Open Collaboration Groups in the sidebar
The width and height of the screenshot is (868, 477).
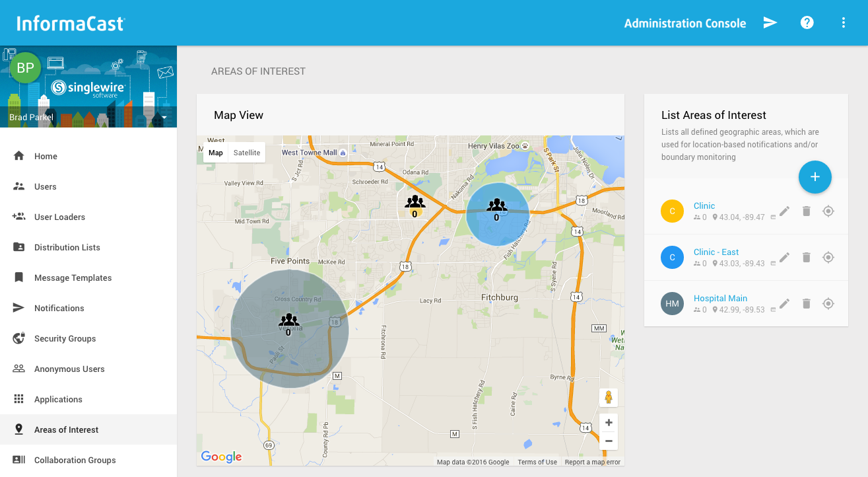click(88, 460)
